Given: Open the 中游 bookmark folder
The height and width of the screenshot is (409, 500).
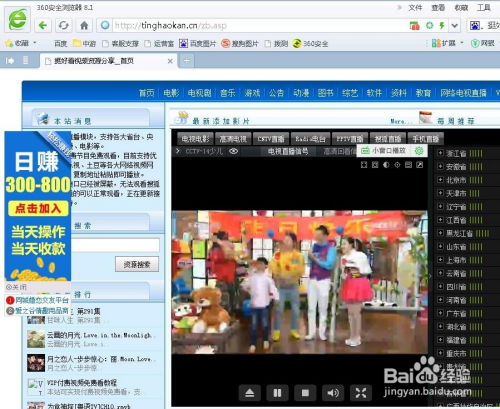Looking at the screenshot, I should pos(84,43).
